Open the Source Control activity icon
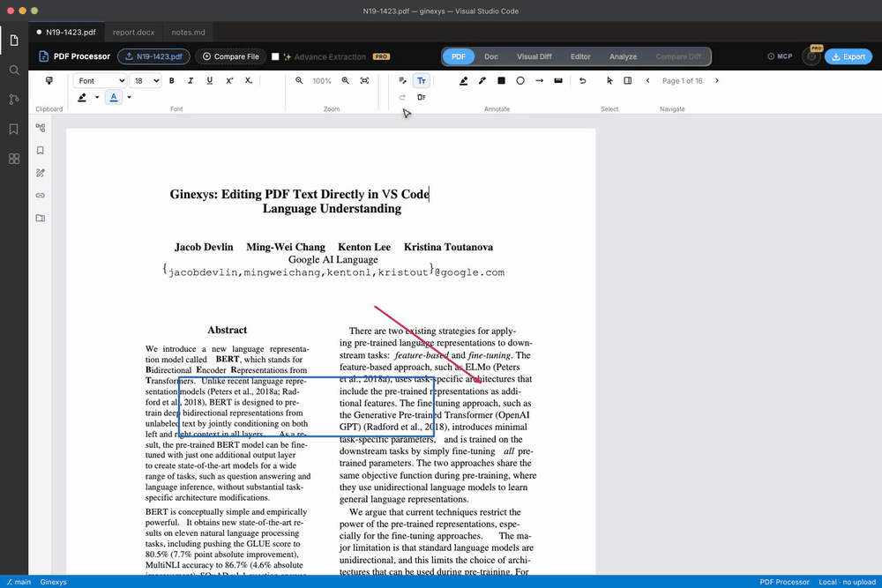 pos(14,100)
